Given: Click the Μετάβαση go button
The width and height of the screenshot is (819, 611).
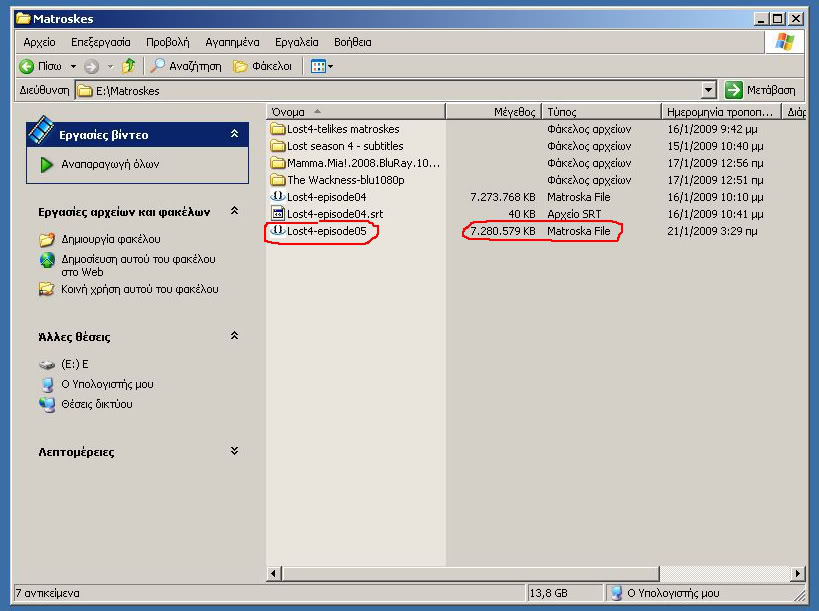Looking at the screenshot, I should [760, 90].
